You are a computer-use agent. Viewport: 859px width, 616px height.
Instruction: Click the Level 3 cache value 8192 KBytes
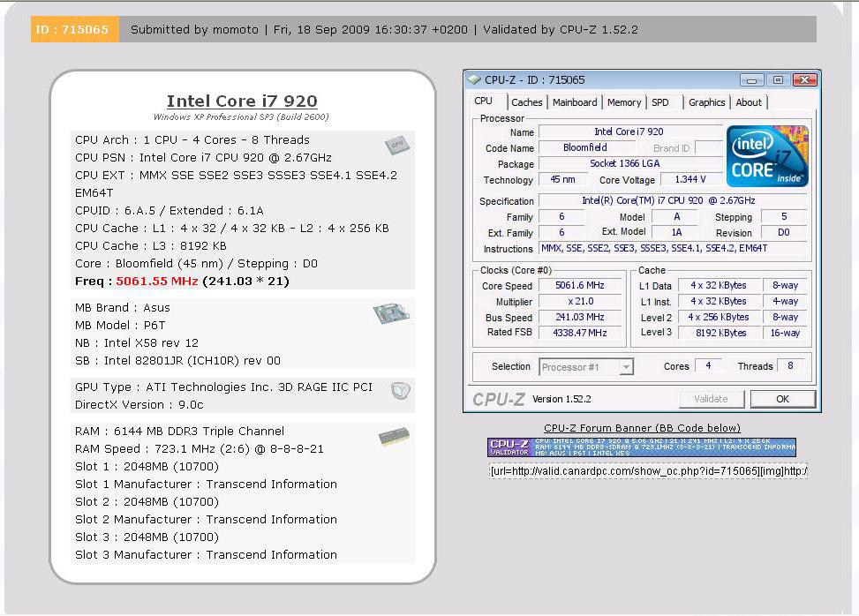(720, 333)
